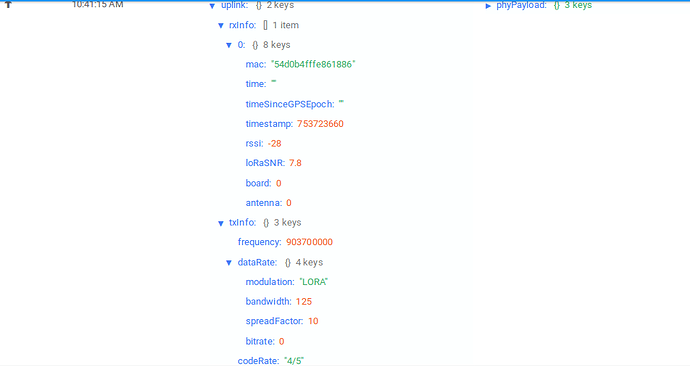Collapse the uplink node triangle
690x366 pixels.
pyautogui.click(x=212, y=6)
